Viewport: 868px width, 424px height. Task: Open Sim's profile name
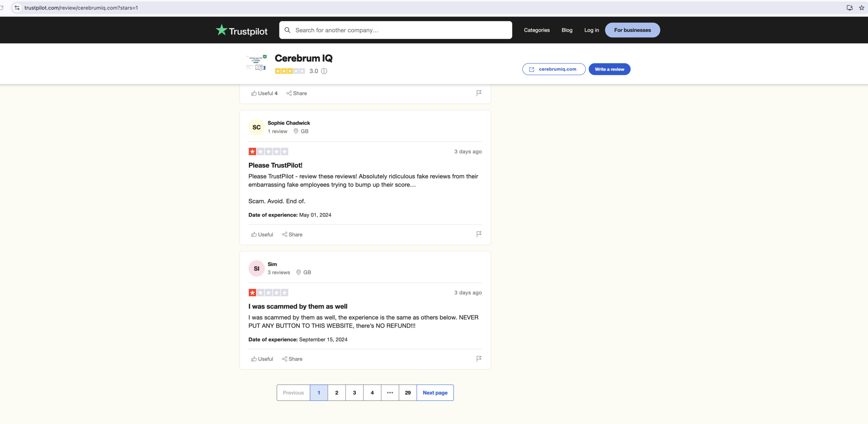[272, 264]
